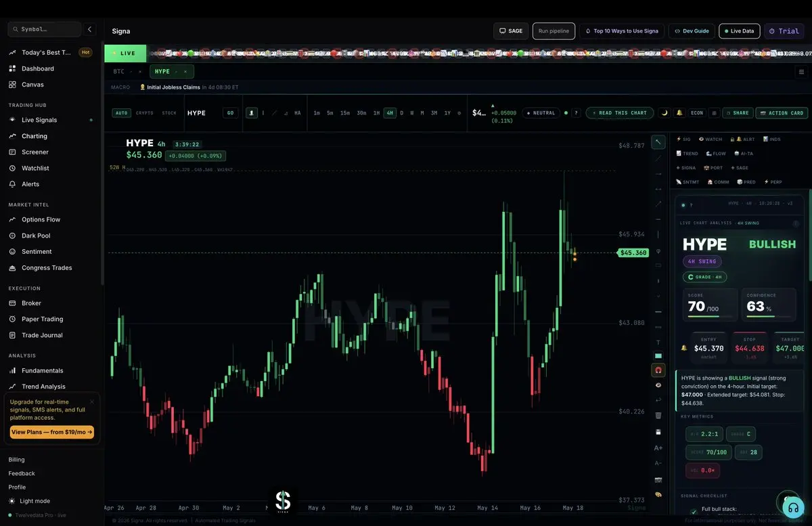Open the TREND panel tab

687,154
